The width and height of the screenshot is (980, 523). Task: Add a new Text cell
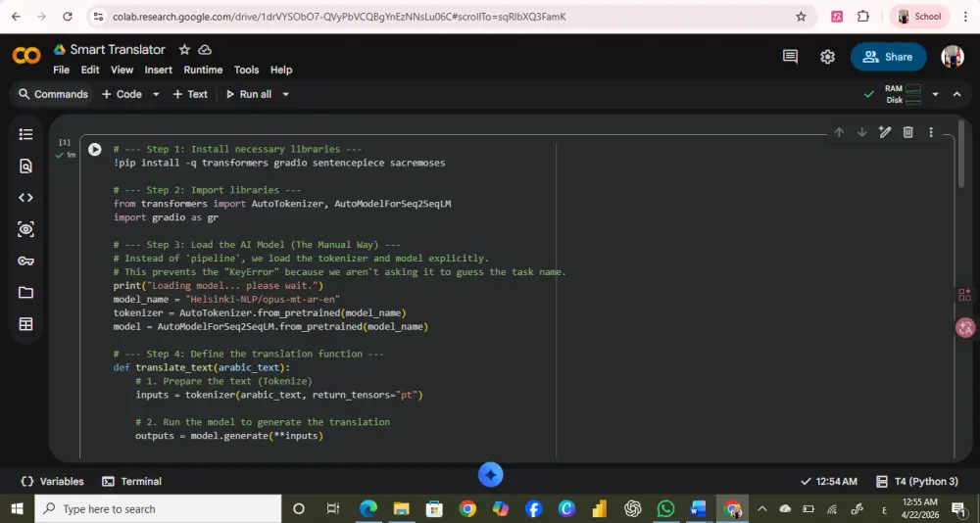click(x=190, y=94)
